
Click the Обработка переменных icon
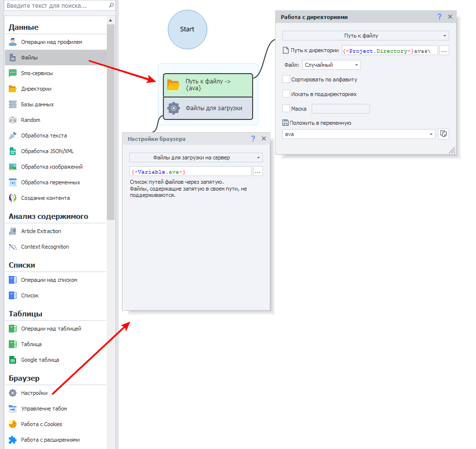(13, 182)
